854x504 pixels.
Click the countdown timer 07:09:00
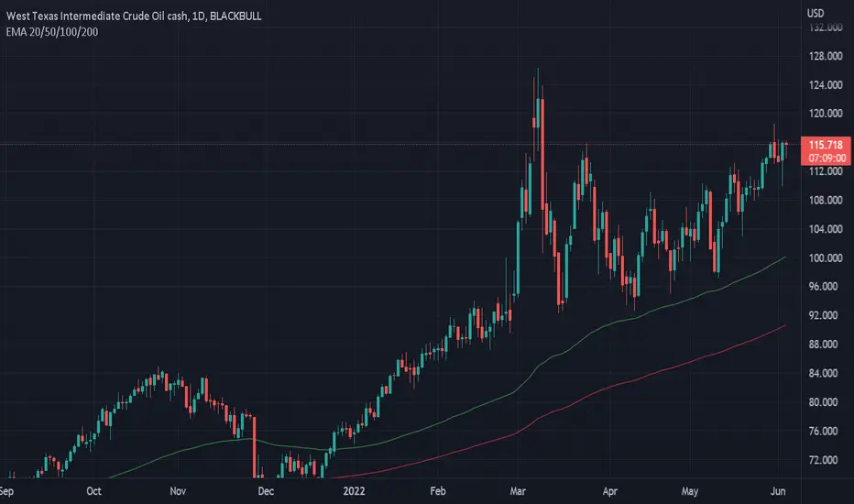pos(827,158)
